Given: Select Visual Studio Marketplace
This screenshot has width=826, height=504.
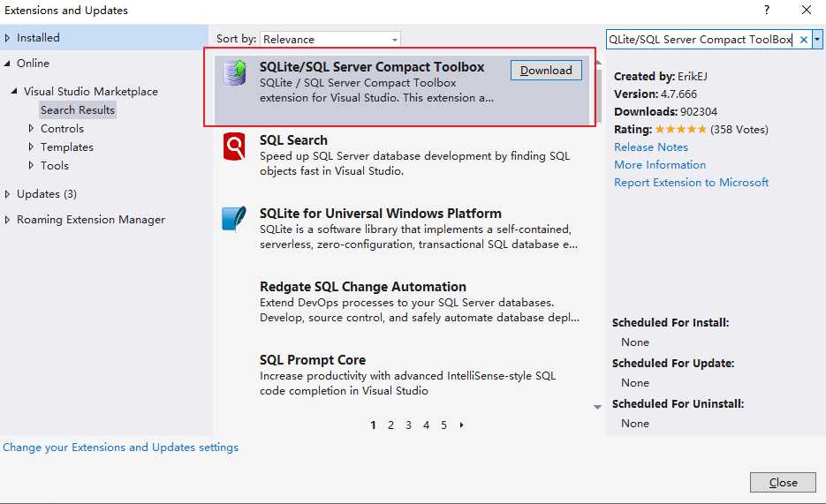Looking at the screenshot, I should [x=91, y=92].
